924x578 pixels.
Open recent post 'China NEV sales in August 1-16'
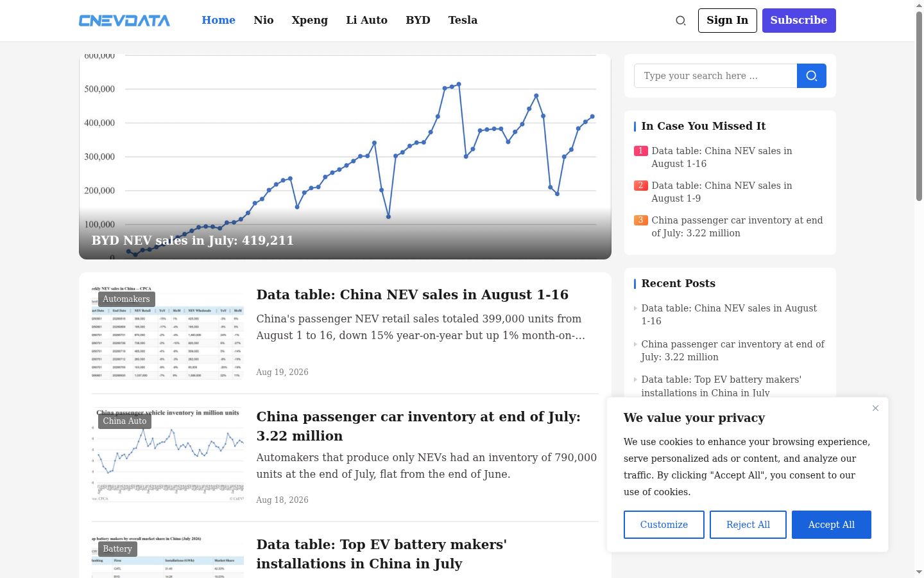[729, 315]
